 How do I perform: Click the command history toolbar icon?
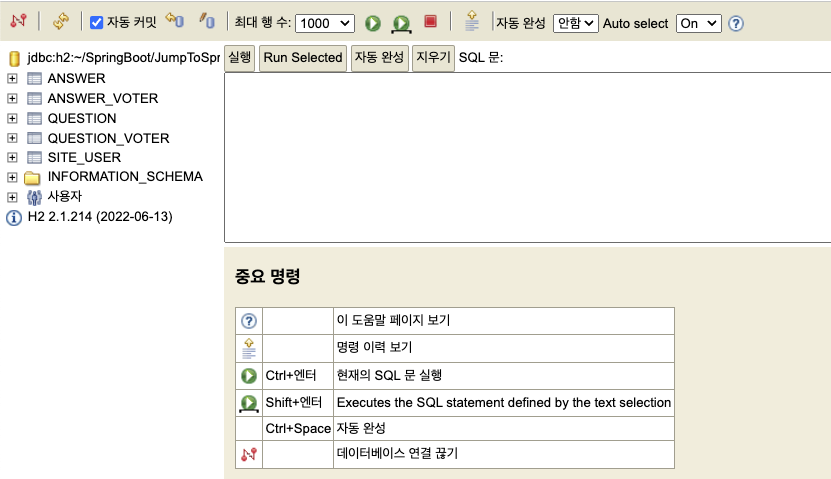(472, 21)
